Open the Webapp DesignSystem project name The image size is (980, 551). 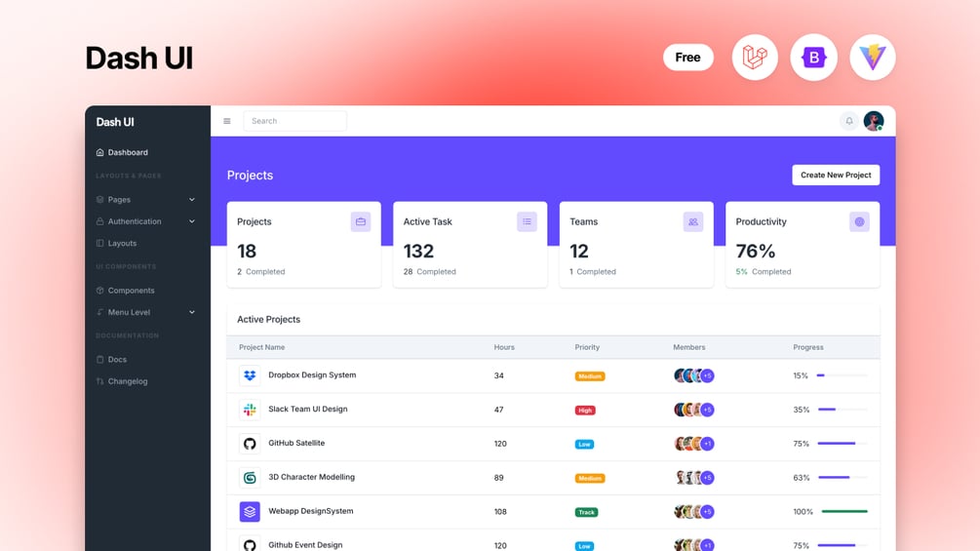point(311,511)
